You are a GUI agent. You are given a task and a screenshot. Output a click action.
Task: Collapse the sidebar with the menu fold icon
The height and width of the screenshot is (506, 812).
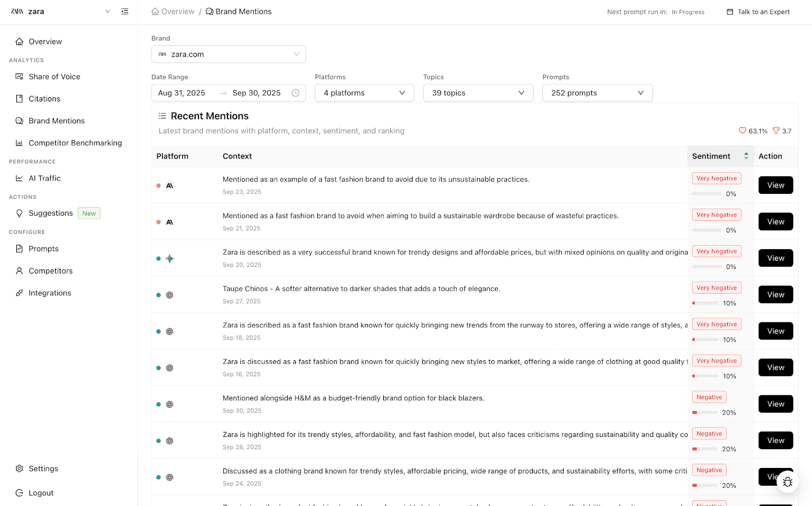coord(125,11)
